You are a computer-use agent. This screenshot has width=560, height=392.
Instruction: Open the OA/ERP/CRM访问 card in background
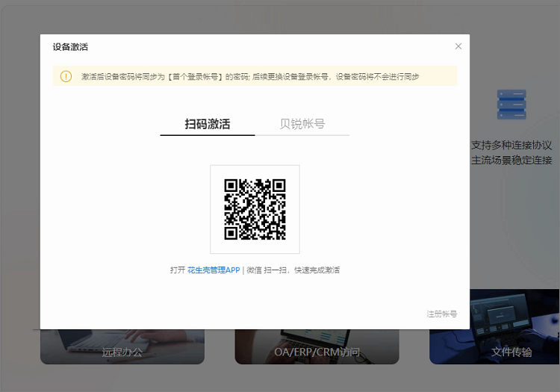point(317,346)
